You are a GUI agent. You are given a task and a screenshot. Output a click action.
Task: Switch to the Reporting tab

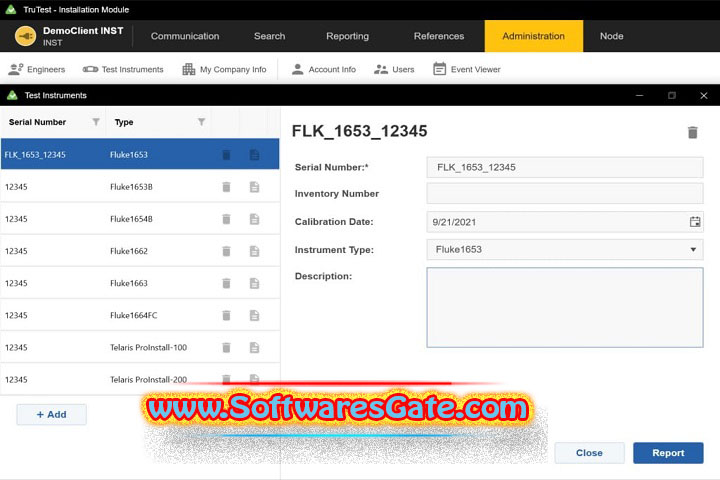click(347, 36)
